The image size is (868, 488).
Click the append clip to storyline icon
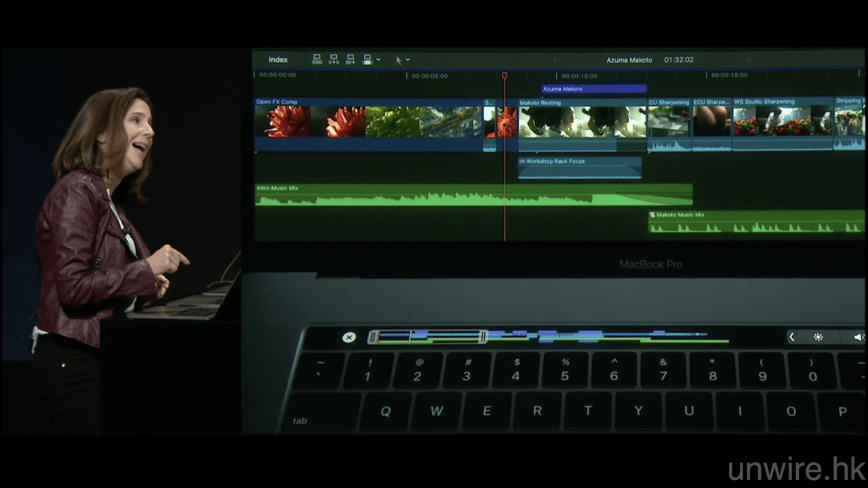point(350,60)
